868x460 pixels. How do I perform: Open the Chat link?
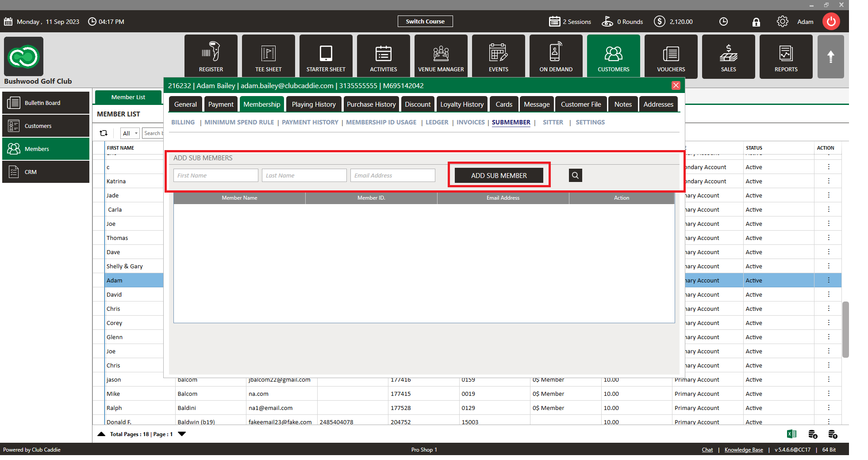(707, 450)
